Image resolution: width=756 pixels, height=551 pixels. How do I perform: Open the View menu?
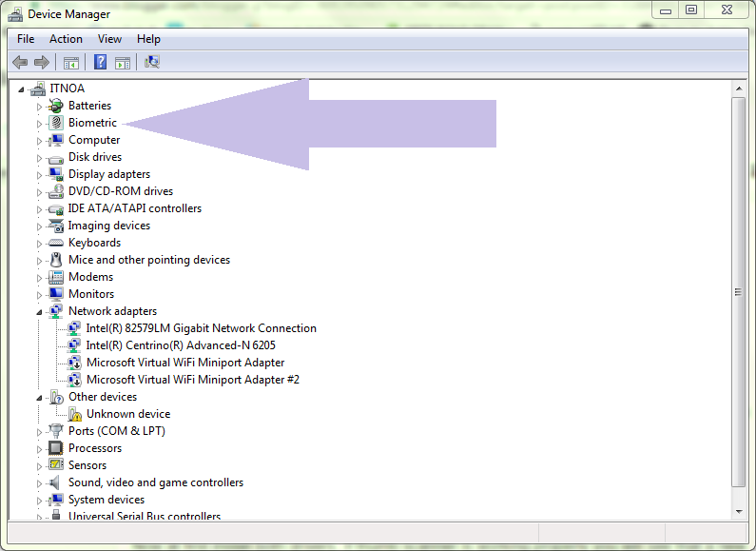(109, 39)
